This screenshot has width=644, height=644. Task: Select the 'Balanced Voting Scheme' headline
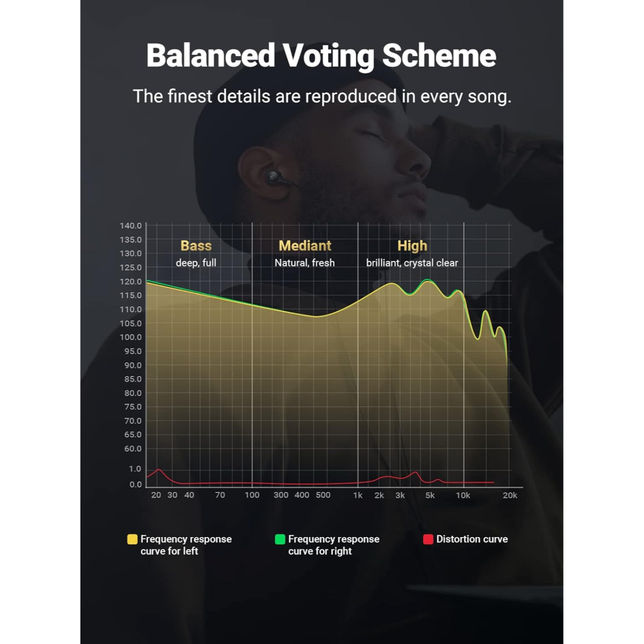click(x=321, y=55)
